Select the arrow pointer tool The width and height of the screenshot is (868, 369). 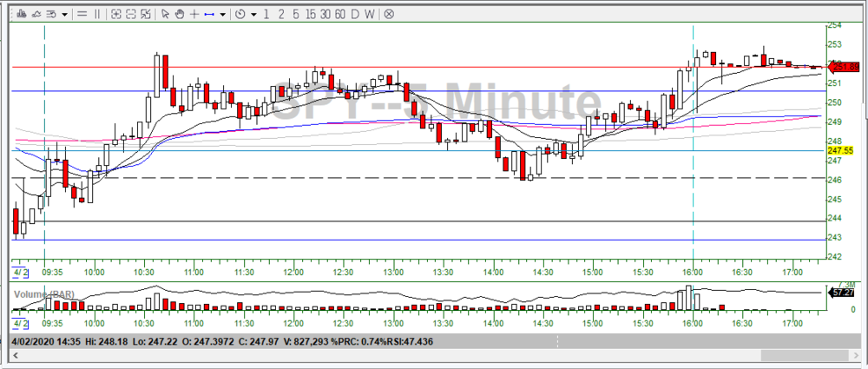165,14
